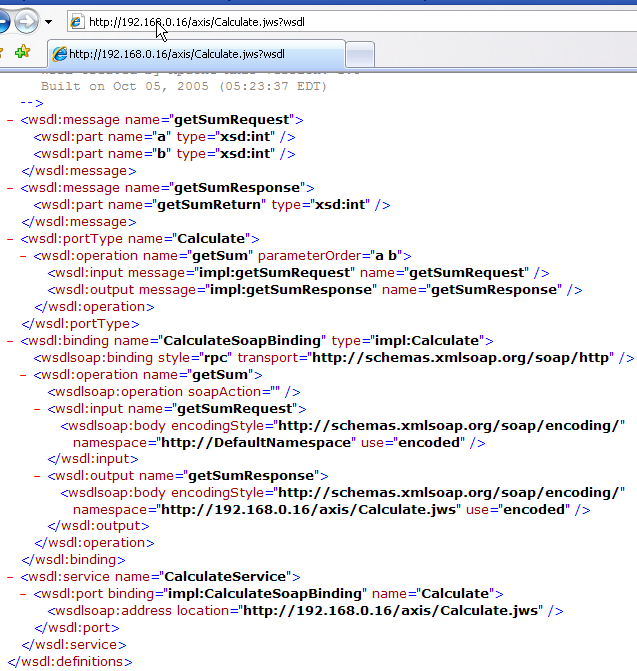Collapse the wsdl:input getSumRequest node

(x=37, y=410)
